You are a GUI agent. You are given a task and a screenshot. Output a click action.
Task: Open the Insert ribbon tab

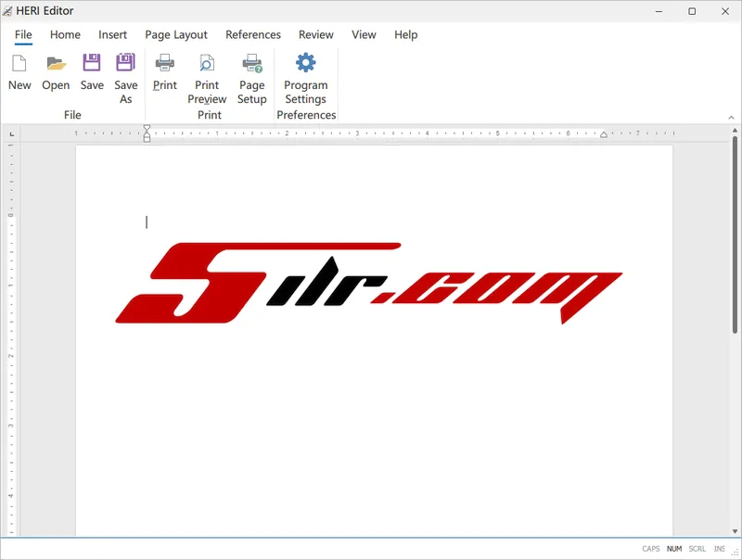coord(112,34)
